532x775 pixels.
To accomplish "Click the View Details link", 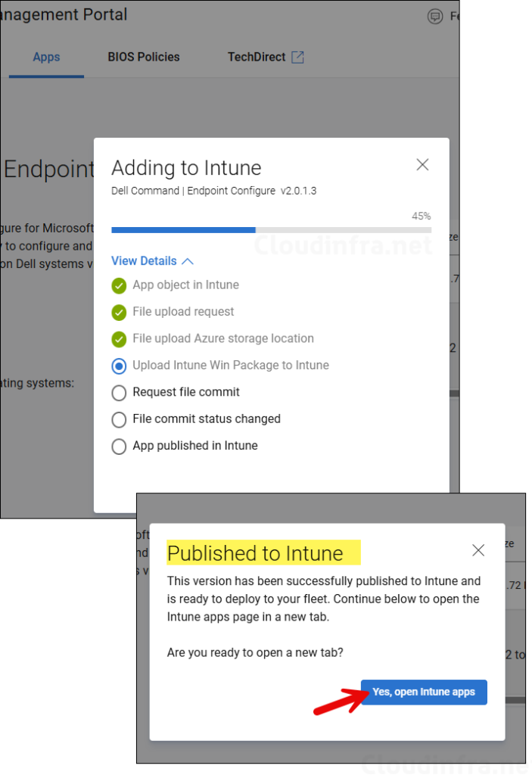I will coord(144,261).
